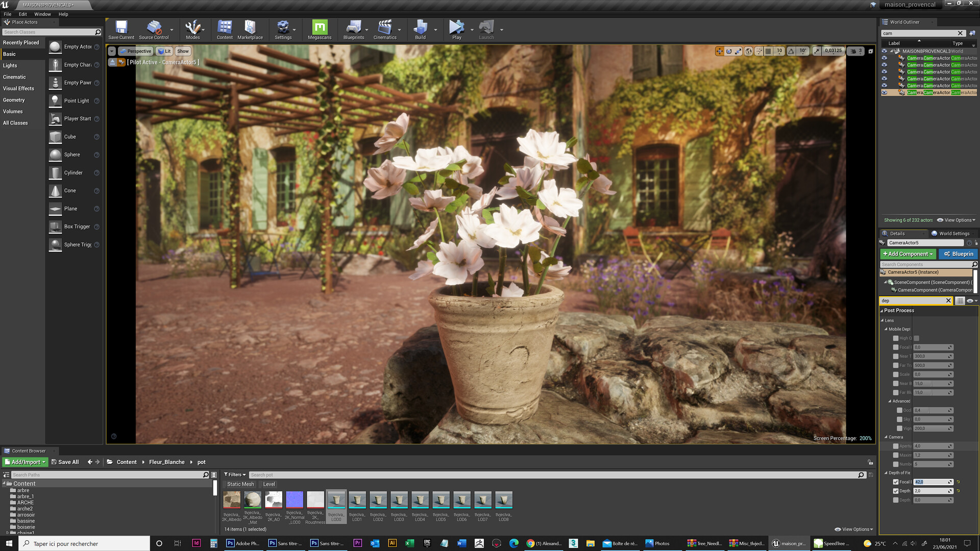Open the Perspective viewport dropdown
The image size is (980, 551).
click(x=136, y=52)
